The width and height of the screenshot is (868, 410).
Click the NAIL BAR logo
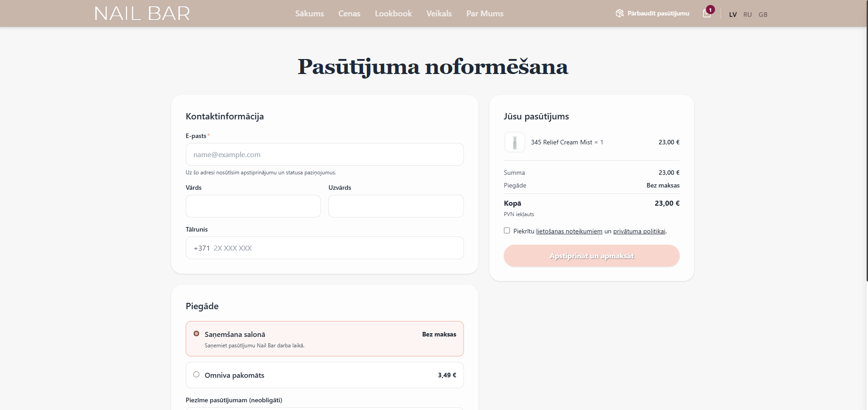coord(142,14)
